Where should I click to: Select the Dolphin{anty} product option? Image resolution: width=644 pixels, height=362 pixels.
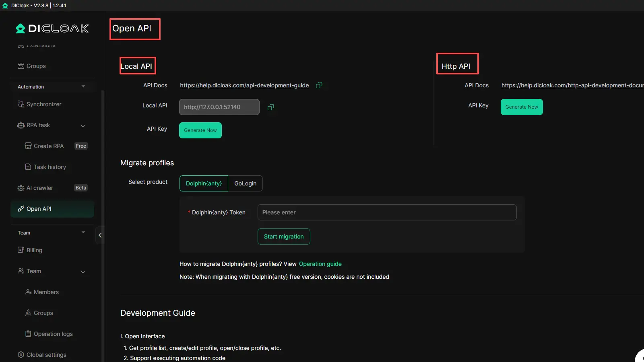pos(204,183)
